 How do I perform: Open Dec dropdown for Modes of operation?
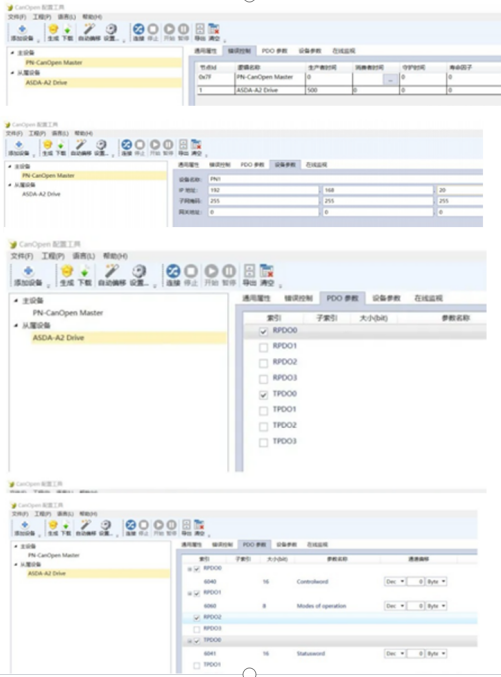click(395, 606)
